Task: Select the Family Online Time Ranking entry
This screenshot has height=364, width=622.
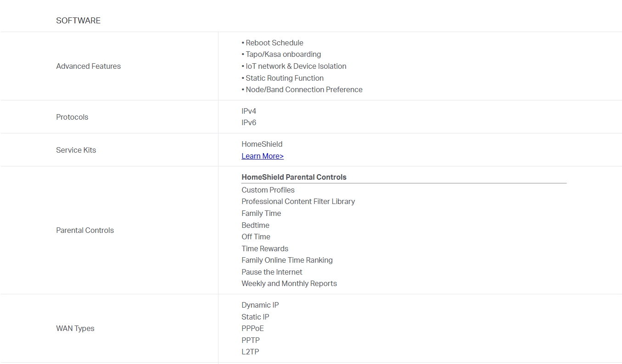Action: coord(287,260)
